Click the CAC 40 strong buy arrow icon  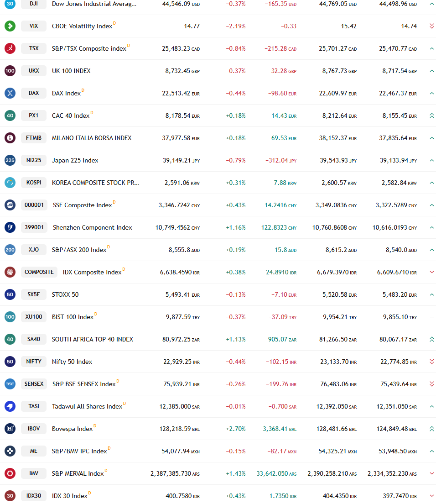(x=432, y=115)
